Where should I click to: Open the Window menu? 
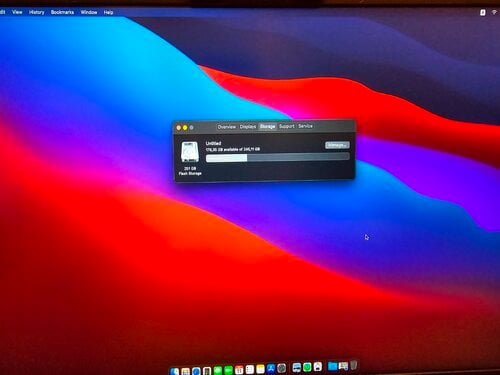click(x=89, y=12)
